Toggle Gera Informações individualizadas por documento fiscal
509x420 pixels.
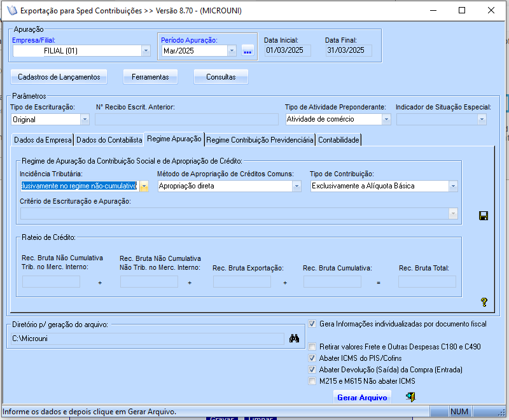tap(312, 324)
